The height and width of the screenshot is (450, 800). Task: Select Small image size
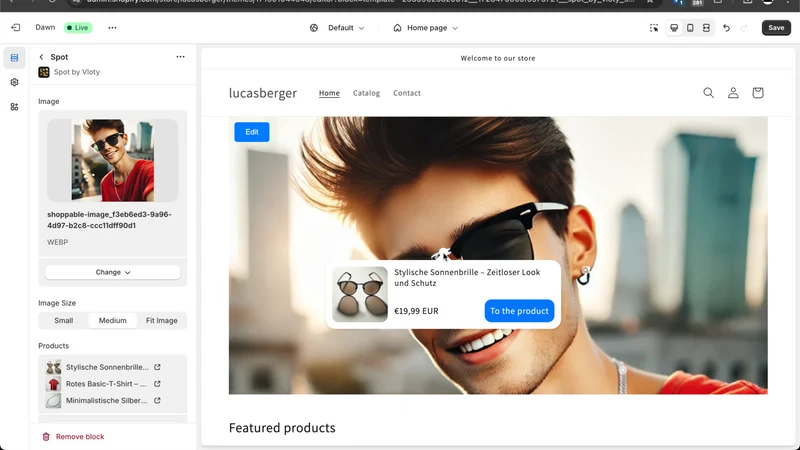click(64, 320)
